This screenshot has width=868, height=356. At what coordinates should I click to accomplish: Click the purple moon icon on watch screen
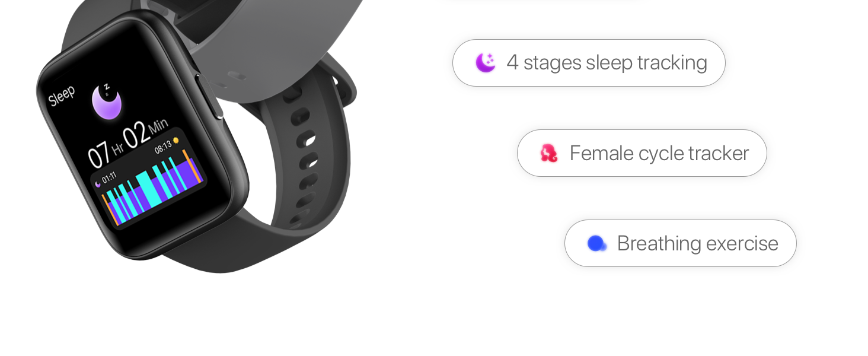pos(107,101)
